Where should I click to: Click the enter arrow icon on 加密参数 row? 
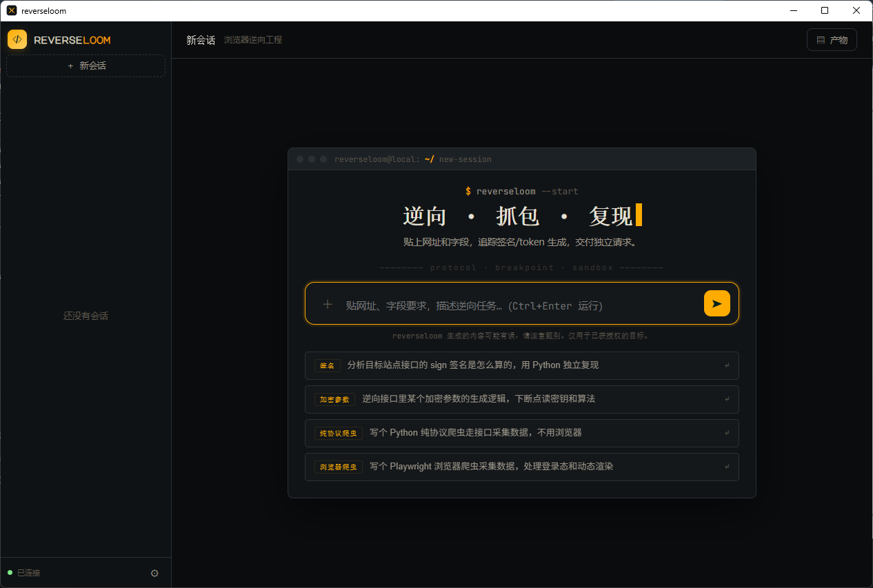pos(727,399)
